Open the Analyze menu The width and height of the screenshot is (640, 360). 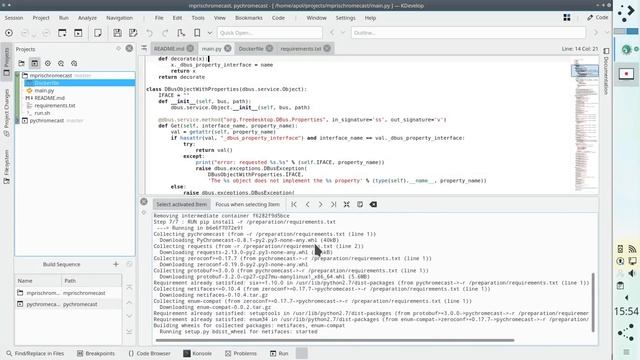click(87, 18)
